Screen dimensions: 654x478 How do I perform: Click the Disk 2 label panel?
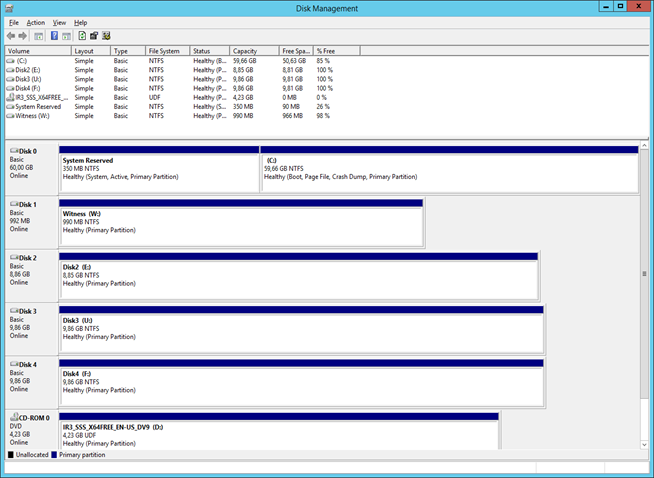(x=32, y=276)
